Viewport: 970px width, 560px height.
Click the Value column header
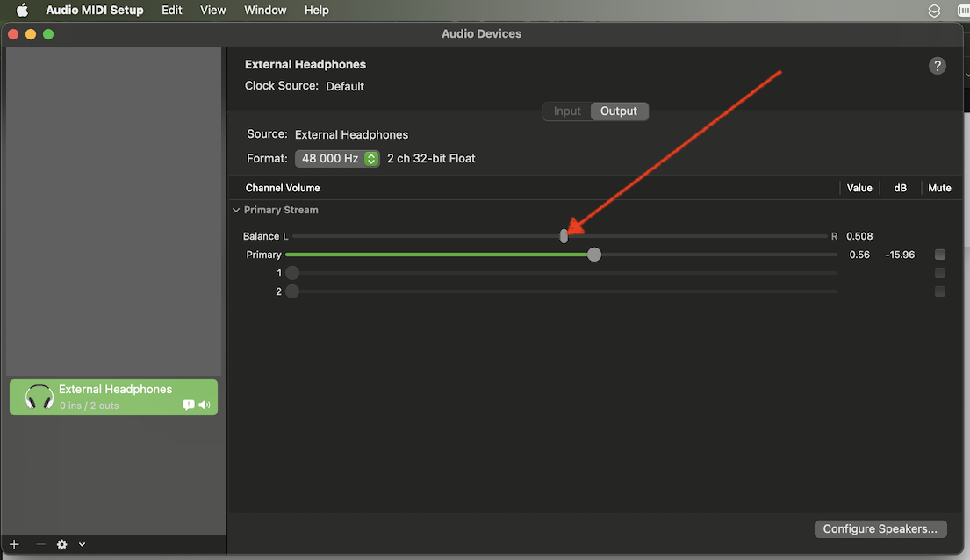point(859,188)
